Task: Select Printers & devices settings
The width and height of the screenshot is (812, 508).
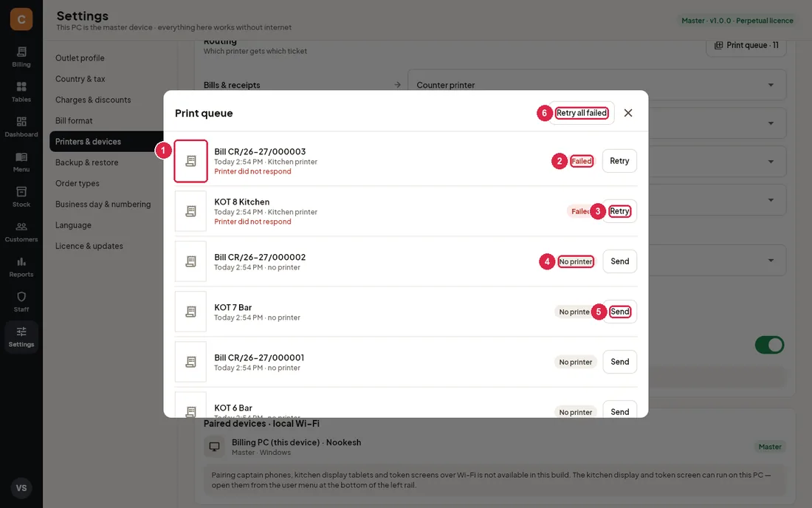Action: (107, 141)
